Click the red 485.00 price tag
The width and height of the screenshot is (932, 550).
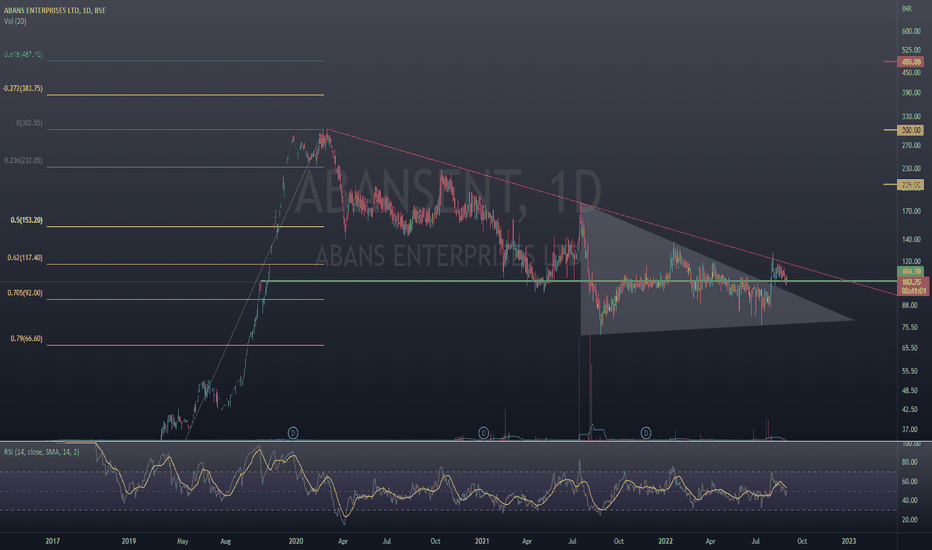[911, 62]
